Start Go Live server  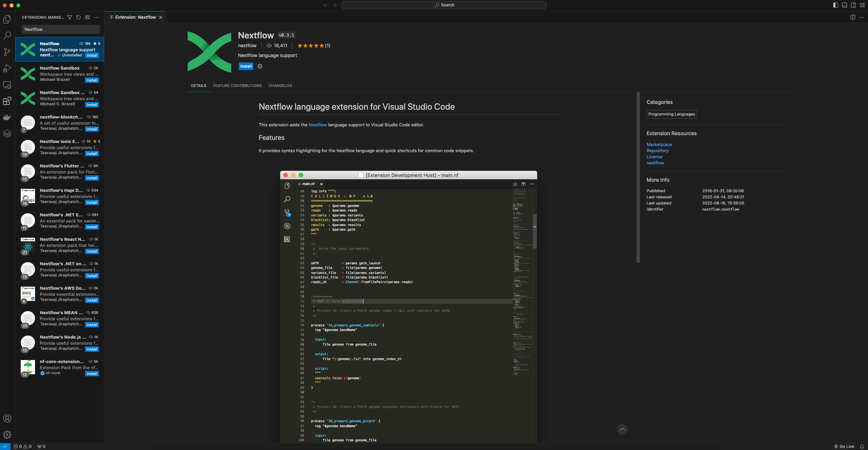[x=844, y=447]
